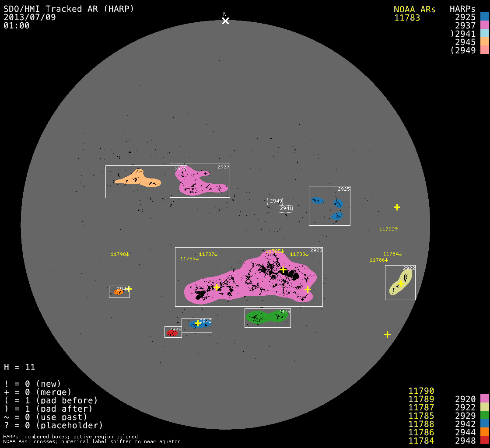Click the yellow cross inside yellow HARP 2922 region
490x448 pixels.
click(x=401, y=284)
